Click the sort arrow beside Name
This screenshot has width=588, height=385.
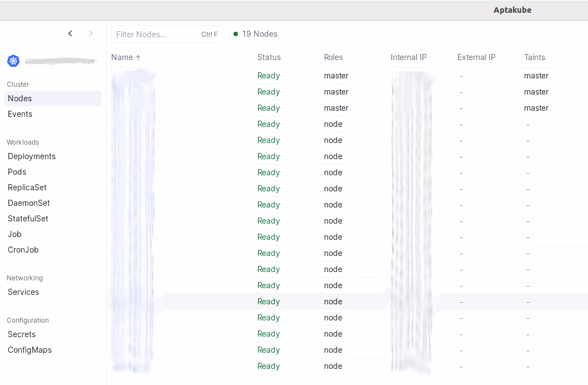pyautogui.click(x=138, y=57)
